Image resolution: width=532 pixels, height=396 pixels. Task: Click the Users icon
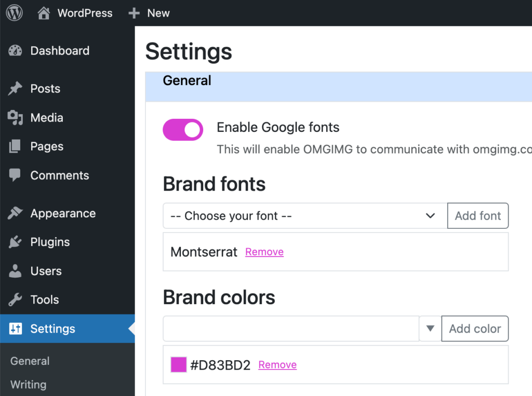pyautogui.click(x=16, y=270)
